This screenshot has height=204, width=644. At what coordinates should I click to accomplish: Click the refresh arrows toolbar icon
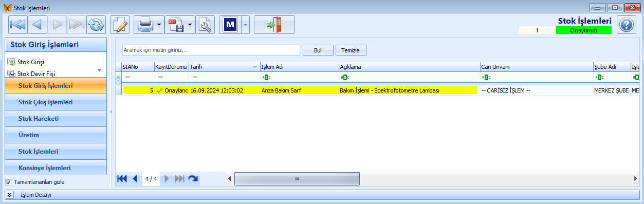point(96,24)
